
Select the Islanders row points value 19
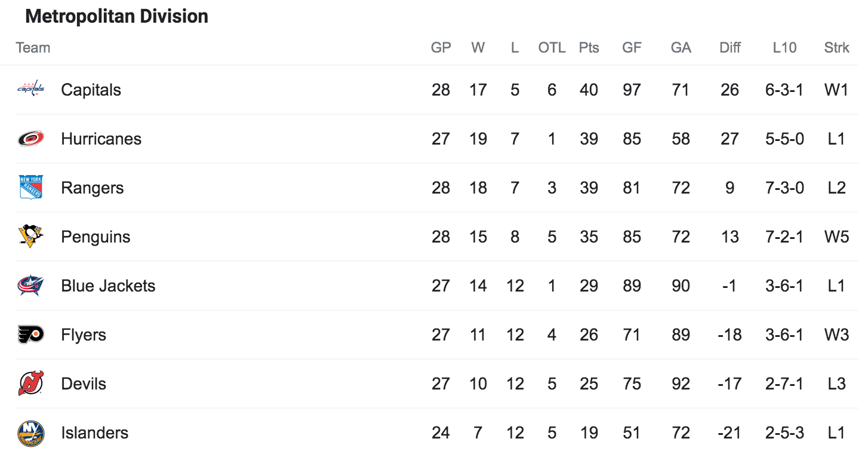(589, 433)
